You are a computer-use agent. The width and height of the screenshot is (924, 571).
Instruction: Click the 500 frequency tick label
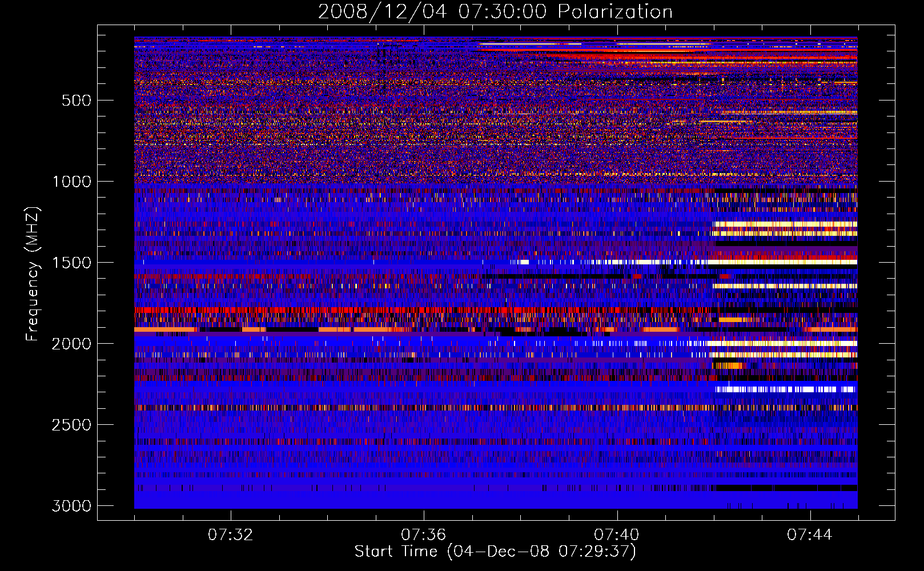click(x=76, y=100)
